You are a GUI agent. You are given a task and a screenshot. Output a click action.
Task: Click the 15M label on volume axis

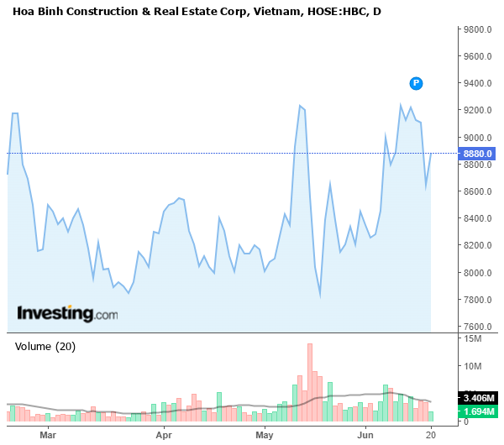(472, 339)
